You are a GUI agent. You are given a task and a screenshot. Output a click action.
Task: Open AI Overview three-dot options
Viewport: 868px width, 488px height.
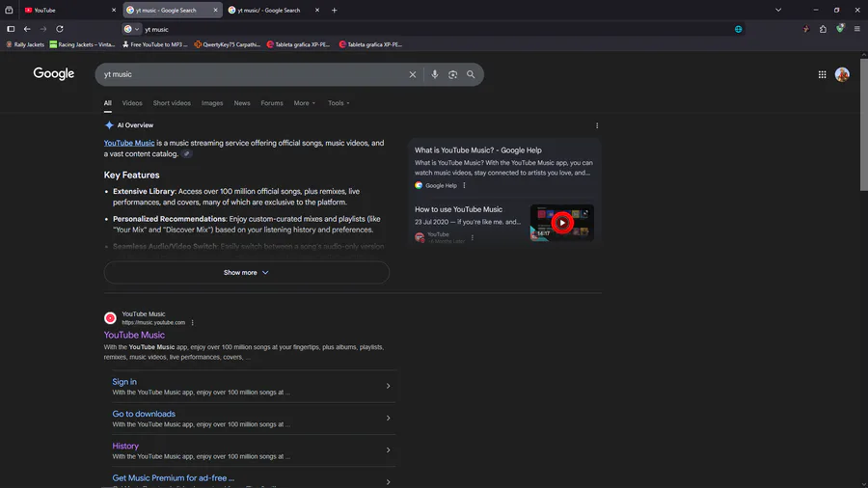pyautogui.click(x=597, y=125)
